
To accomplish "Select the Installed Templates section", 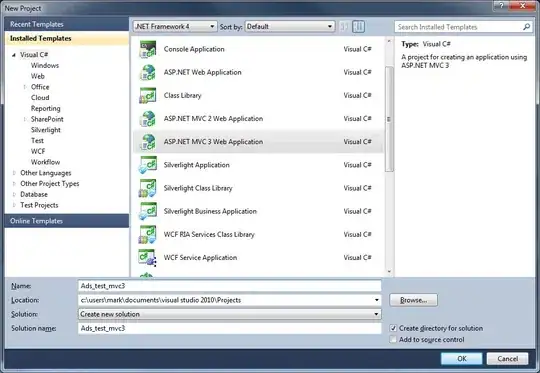I will [67, 38].
